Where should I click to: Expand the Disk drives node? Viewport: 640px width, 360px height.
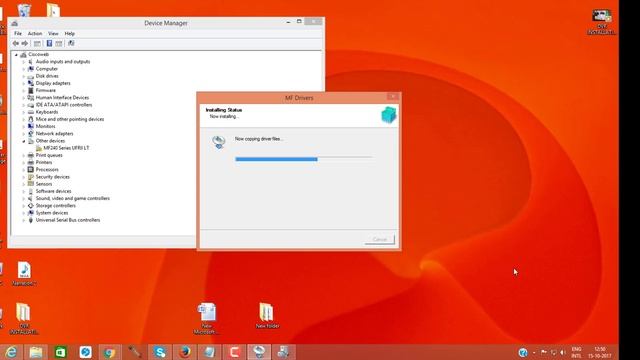click(x=24, y=76)
